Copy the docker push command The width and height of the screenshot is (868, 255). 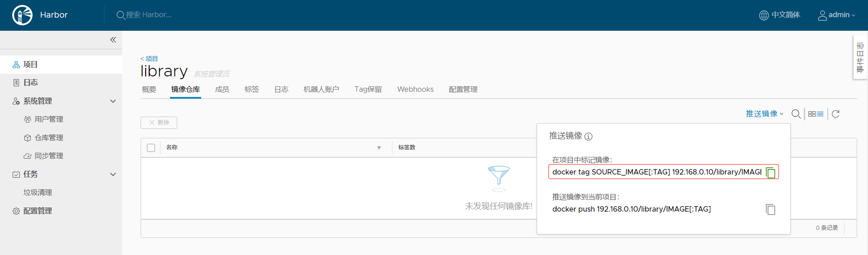(x=771, y=209)
